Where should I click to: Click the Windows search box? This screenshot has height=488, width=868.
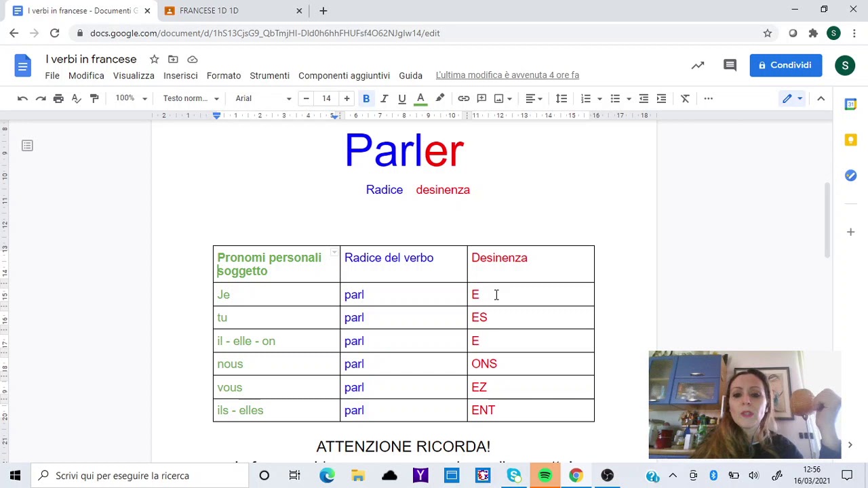click(140, 476)
